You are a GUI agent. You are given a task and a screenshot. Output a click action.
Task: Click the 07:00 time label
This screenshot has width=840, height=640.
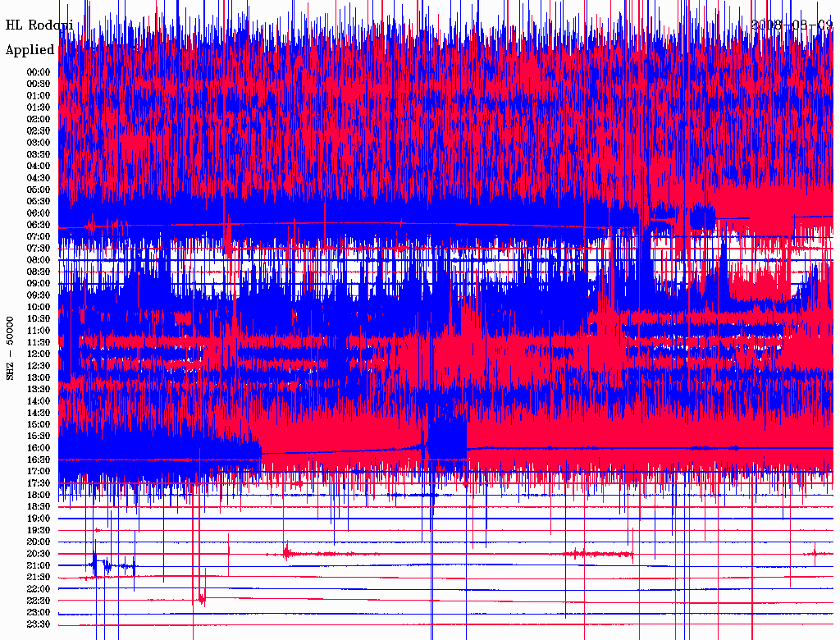(x=39, y=236)
